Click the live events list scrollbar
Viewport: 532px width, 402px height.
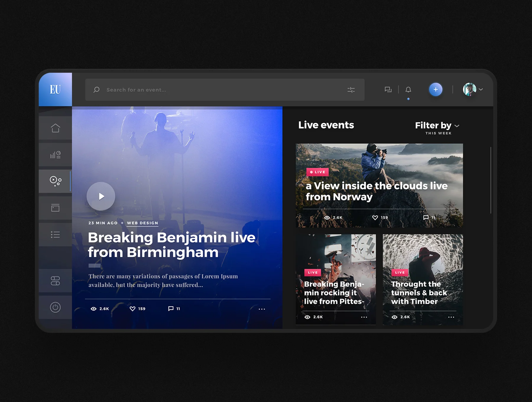click(x=491, y=180)
